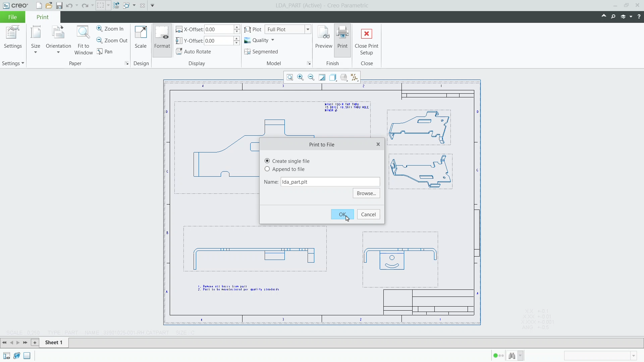Viewport: 644px width, 362px height.
Task: Decrease the Y-Offset value
Action: pos(237,43)
